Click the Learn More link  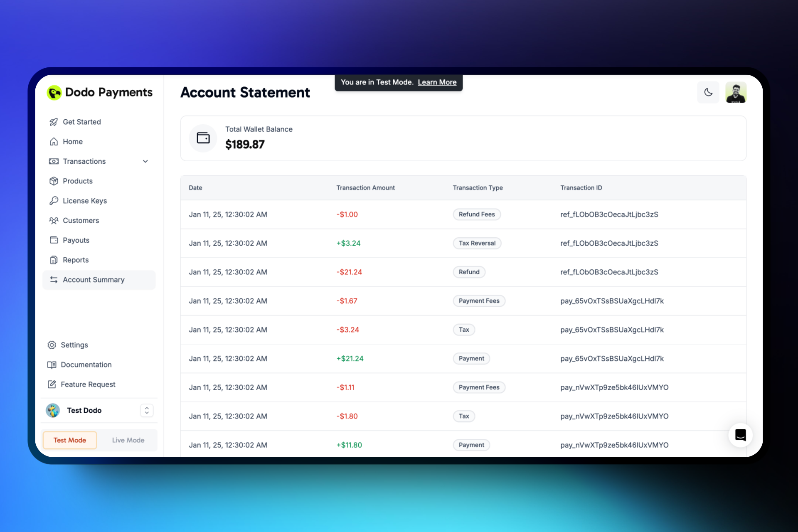437,82
